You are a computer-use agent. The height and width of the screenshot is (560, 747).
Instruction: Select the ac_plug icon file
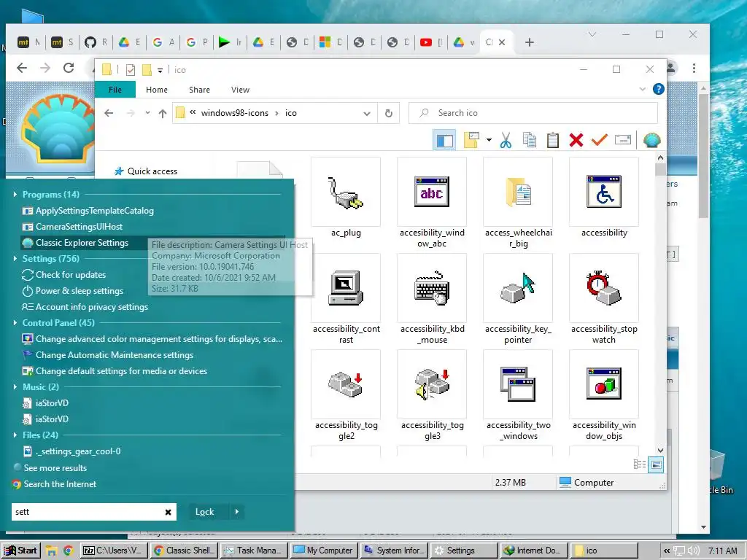(346, 198)
